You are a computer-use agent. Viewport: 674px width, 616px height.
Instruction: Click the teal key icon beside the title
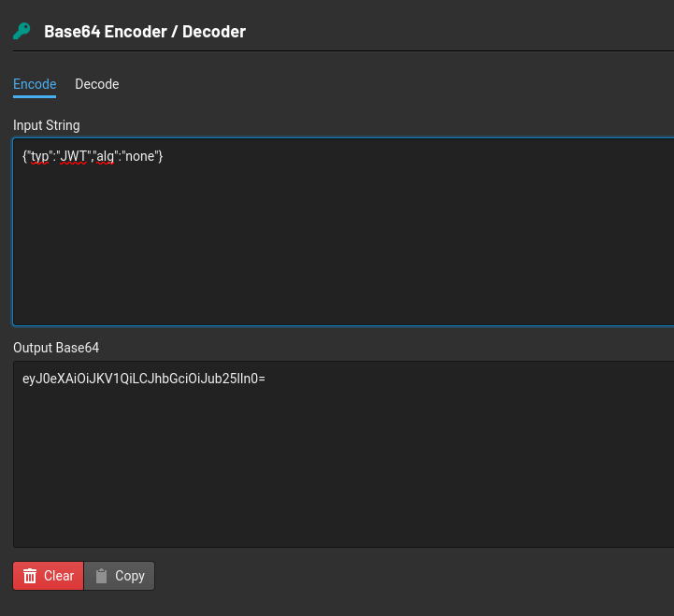(x=22, y=32)
